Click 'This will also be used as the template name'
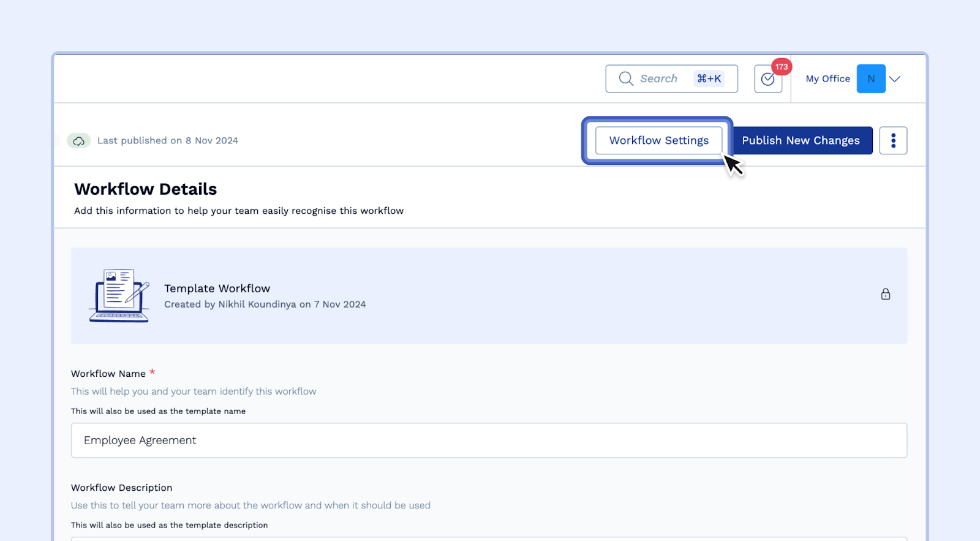 point(158,411)
